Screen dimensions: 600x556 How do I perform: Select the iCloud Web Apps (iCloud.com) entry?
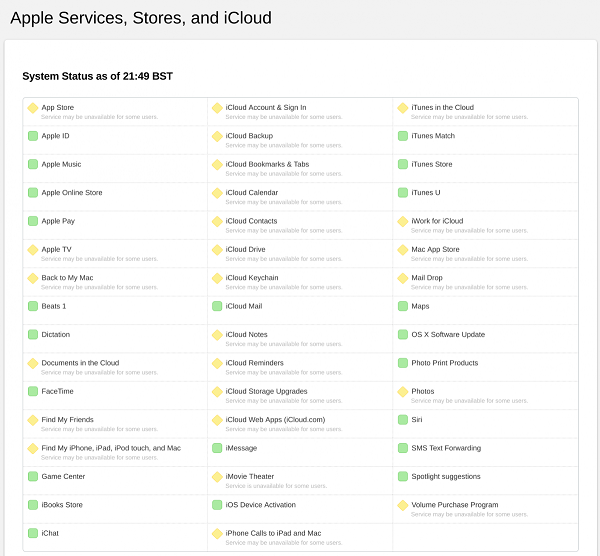coord(274,419)
